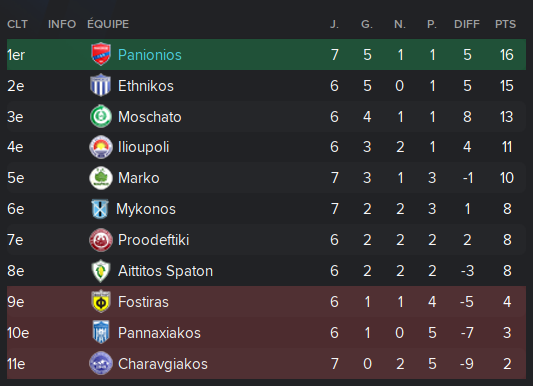The height and width of the screenshot is (386, 533).
Task: Click the Marko club crest icon
Action: click(101, 178)
